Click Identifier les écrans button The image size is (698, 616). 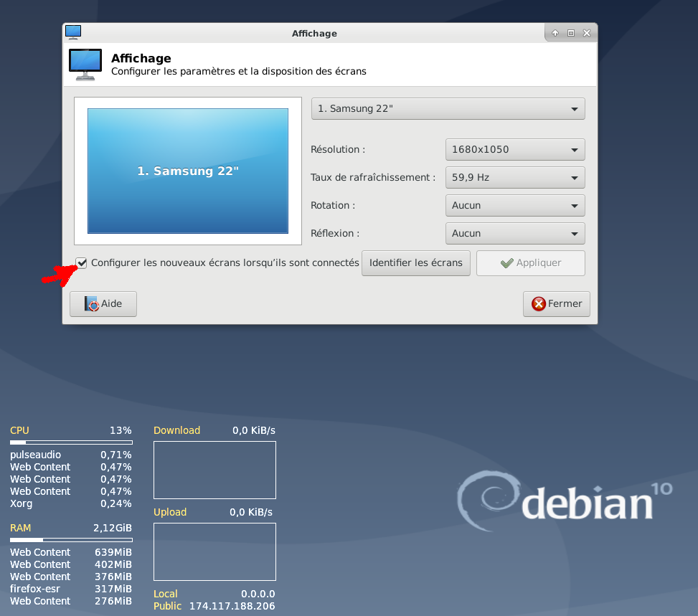pyautogui.click(x=416, y=263)
